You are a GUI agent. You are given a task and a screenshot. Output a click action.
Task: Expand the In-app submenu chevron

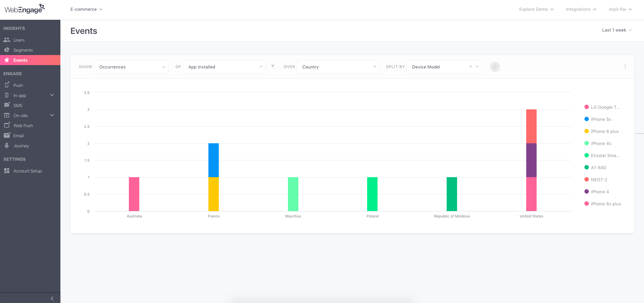[x=52, y=95]
